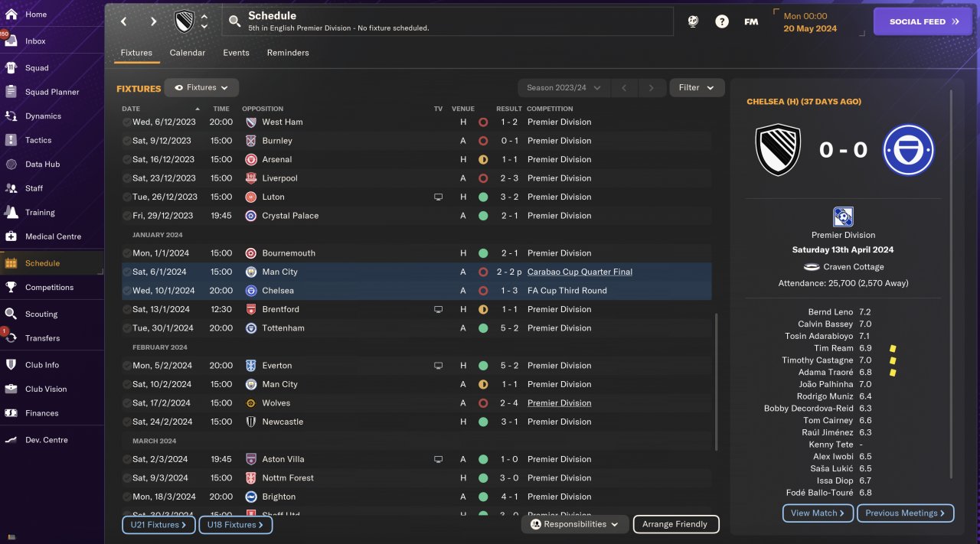Image resolution: width=980 pixels, height=544 pixels.
Task: Click the FM menu icon
Action: click(x=751, y=21)
